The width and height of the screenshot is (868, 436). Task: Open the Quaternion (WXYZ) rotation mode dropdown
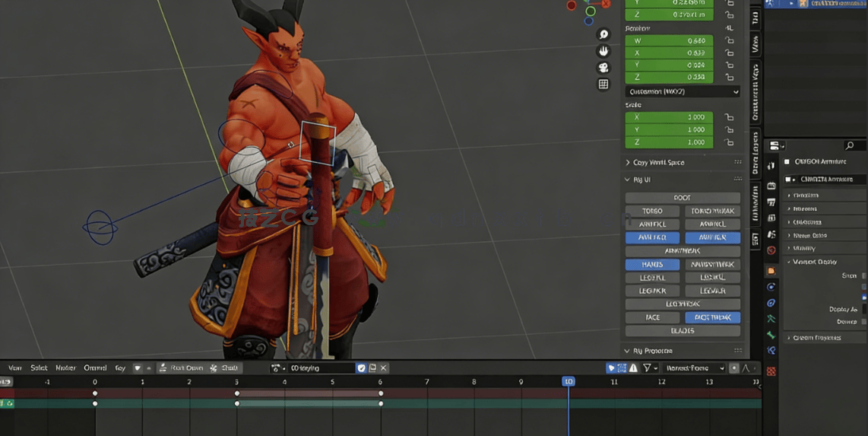[x=683, y=91]
